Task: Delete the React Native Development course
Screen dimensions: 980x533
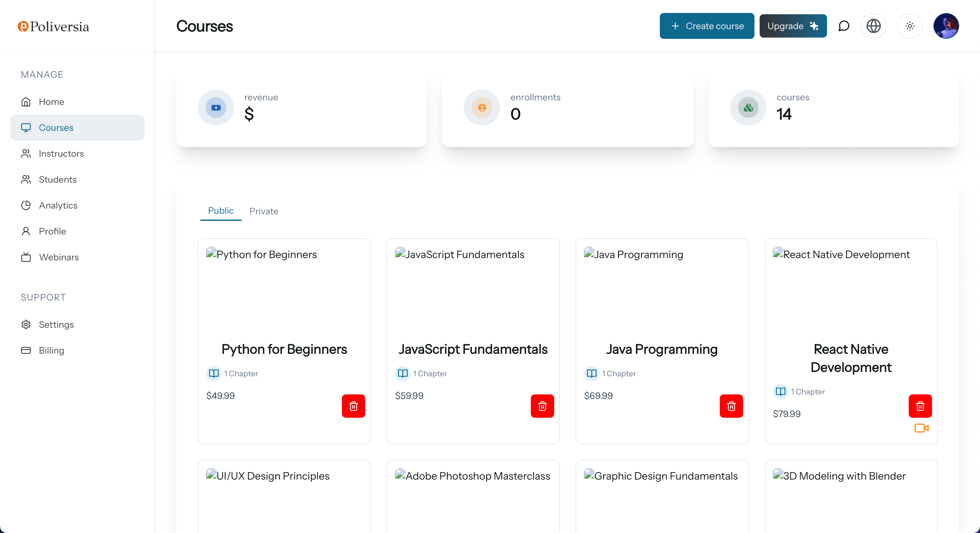Action: [920, 406]
